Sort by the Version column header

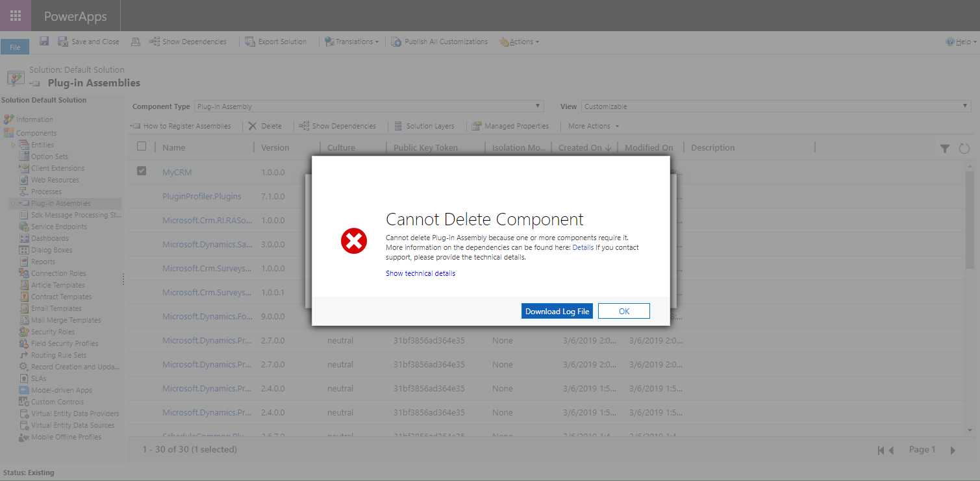click(275, 148)
